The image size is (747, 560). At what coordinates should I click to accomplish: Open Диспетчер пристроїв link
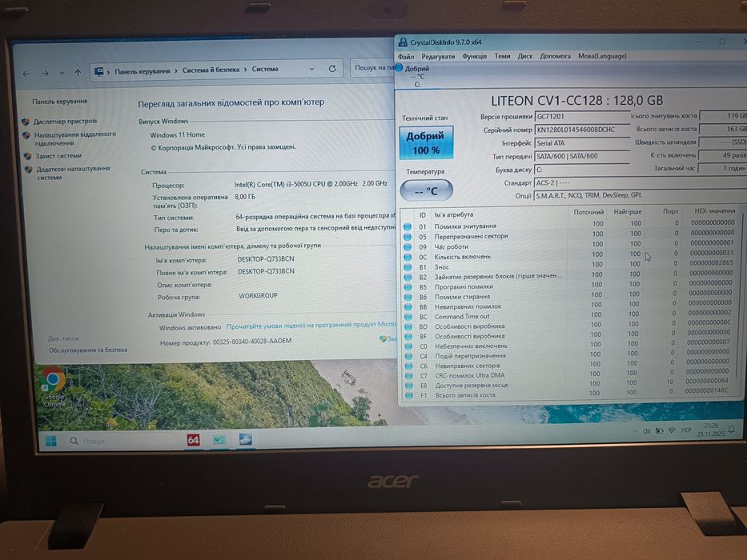66,122
